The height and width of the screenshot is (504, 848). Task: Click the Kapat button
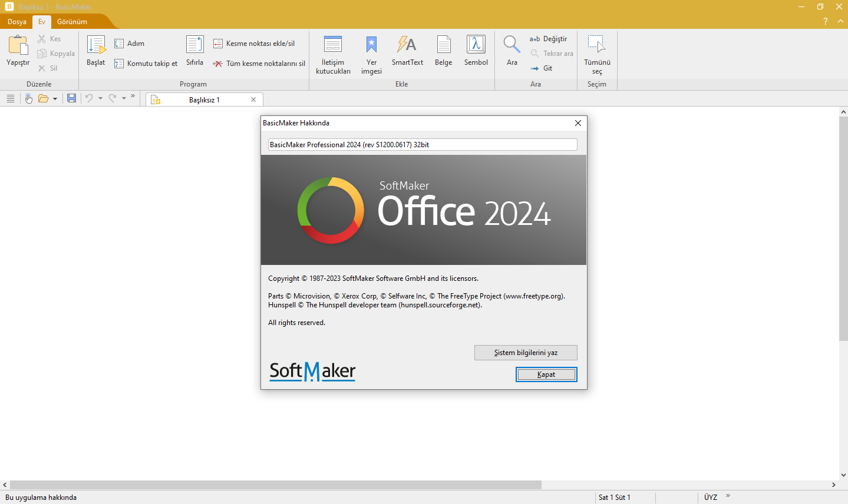[x=546, y=374]
